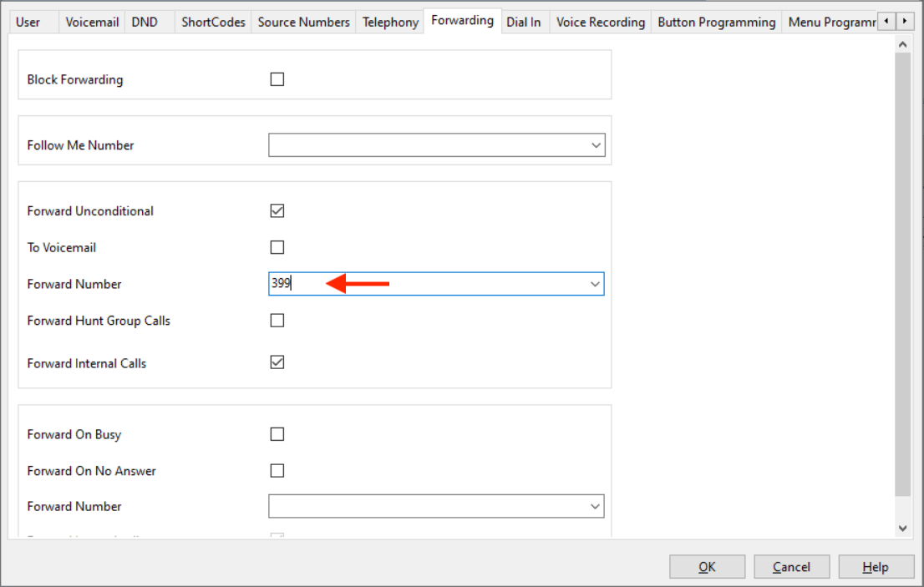This screenshot has width=924, height=587.
Task: Disable Forward Internal Calls
Action: pyautogui.click(x=277, y=363)
